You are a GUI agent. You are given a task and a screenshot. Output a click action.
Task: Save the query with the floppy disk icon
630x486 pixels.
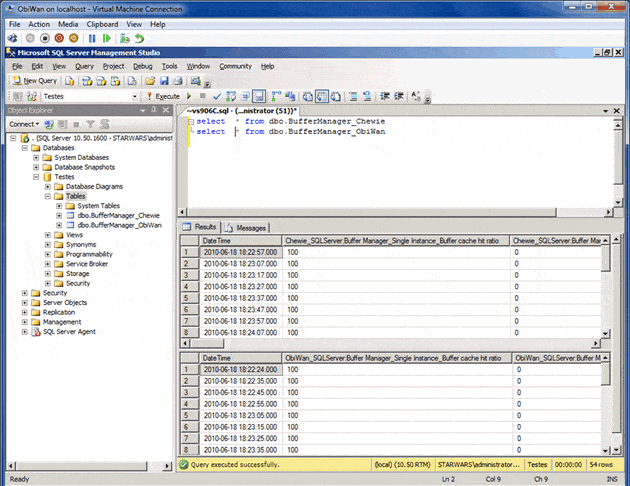tap(164, 81)
